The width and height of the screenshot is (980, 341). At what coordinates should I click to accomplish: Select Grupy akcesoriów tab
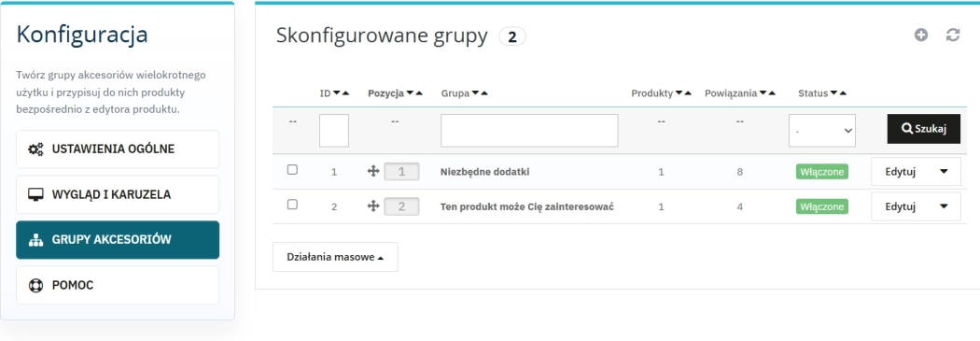coord(118,240)
